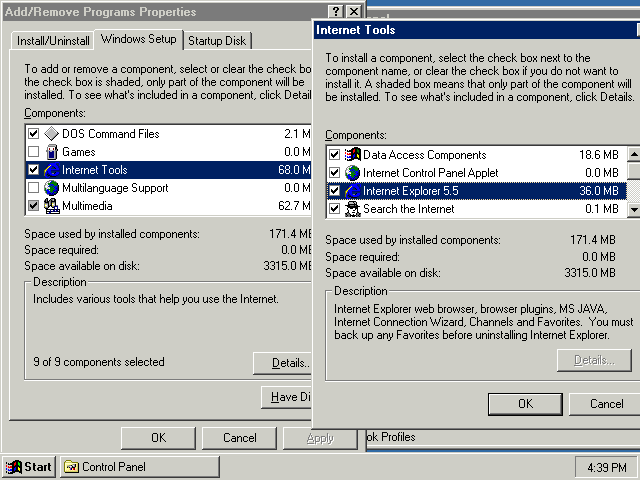Click Details button in Windows Setup tab
Image resolution: width=640 pixels, height=480 pixels.
click(x=282, y=363)
